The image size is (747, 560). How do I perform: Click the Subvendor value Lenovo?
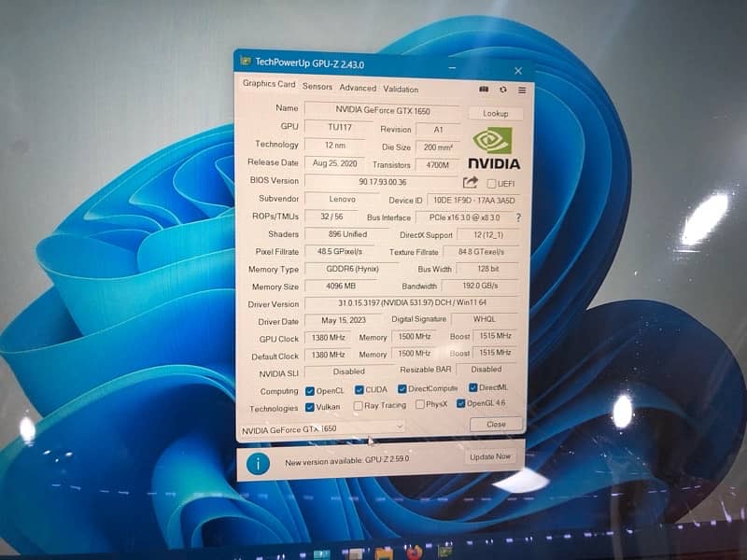(343, 199)
